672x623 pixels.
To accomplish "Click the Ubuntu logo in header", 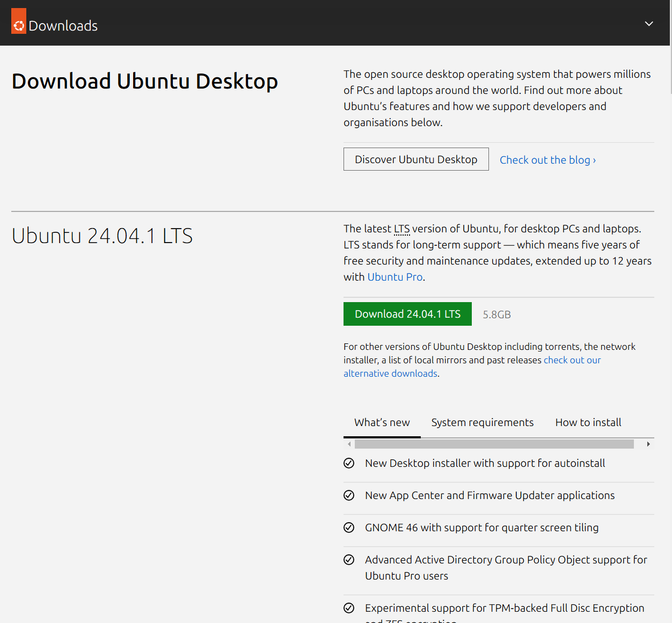I will [x=19, y=21].
